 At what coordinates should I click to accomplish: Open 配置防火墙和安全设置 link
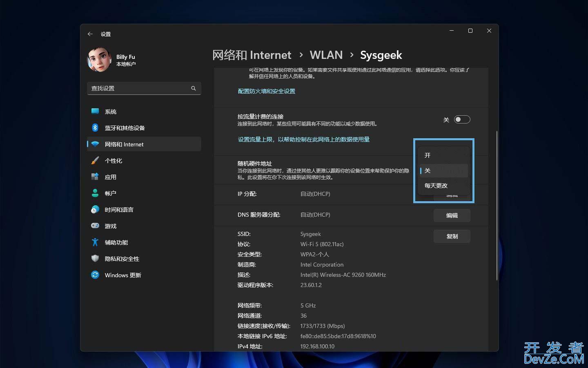[266, 91]
